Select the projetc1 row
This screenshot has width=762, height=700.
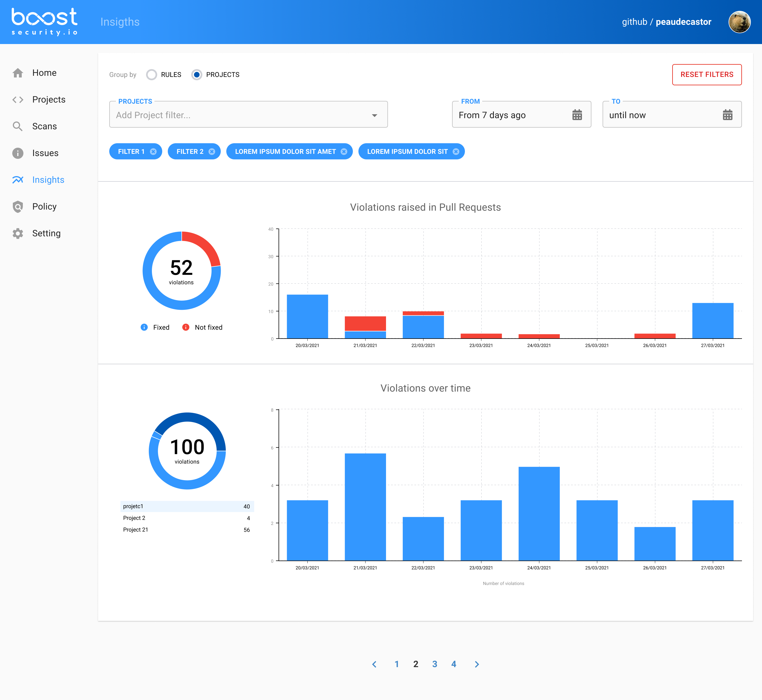coord(187,506)
